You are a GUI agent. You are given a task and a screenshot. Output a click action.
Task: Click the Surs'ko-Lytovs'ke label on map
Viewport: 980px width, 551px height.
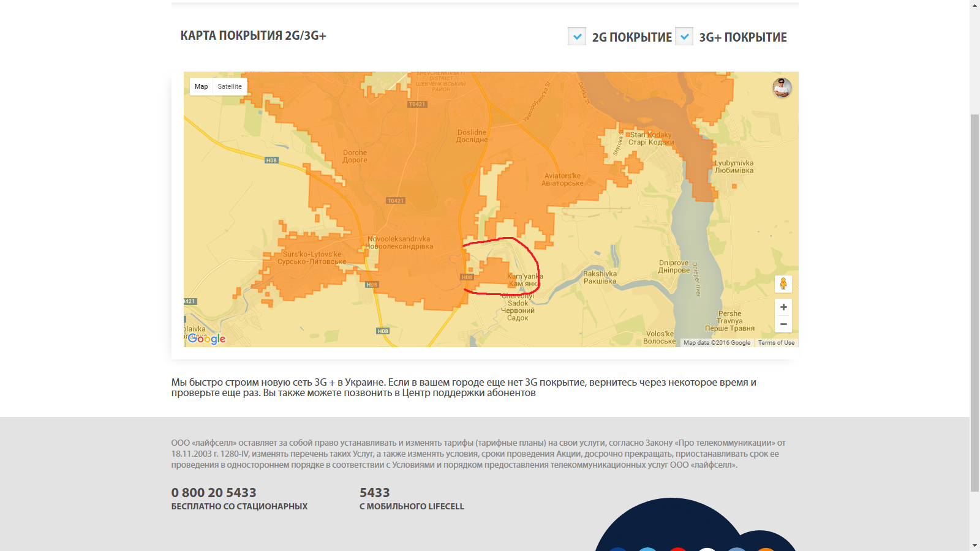coord(312,258)
